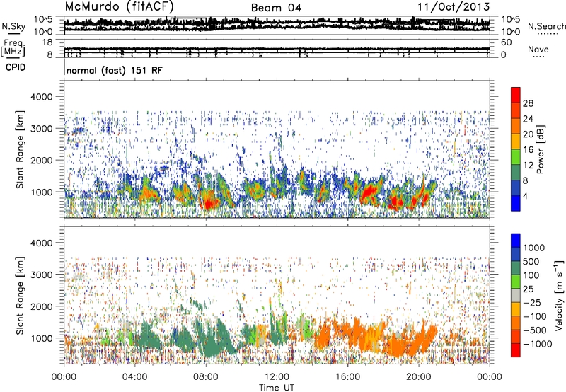Select the CPID row label
The height and width of the screenshot is (392, 566).
[16, 67]
